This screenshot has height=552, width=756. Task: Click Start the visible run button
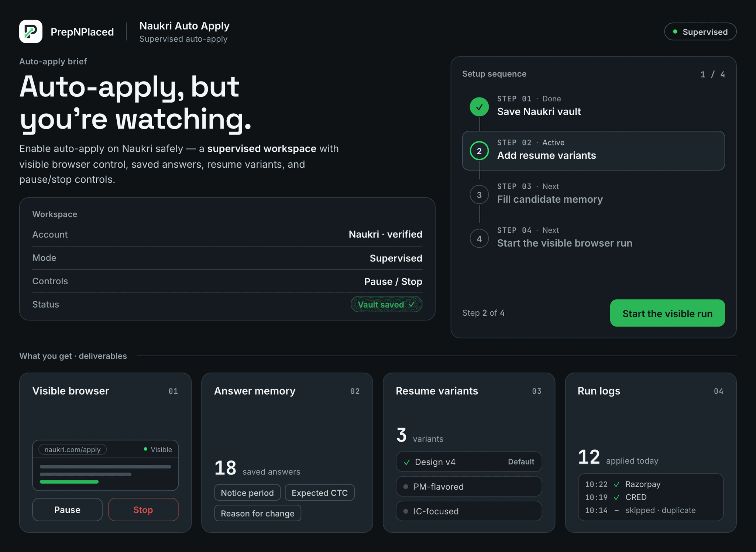[x=667, y=313]
